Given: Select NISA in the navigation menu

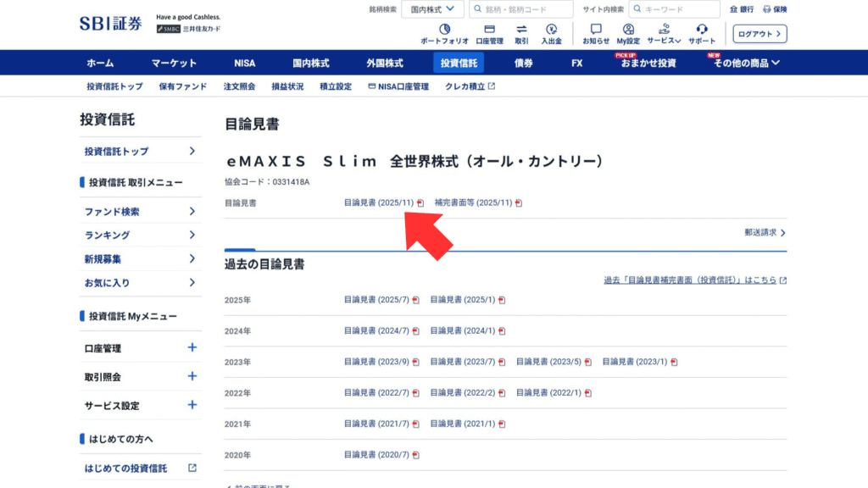Looking at the screenshot, I should coord(246,63).
